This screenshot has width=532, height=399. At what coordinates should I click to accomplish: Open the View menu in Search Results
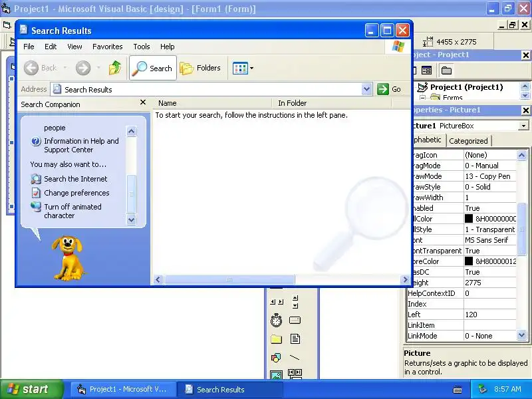[x=74, y=47]
